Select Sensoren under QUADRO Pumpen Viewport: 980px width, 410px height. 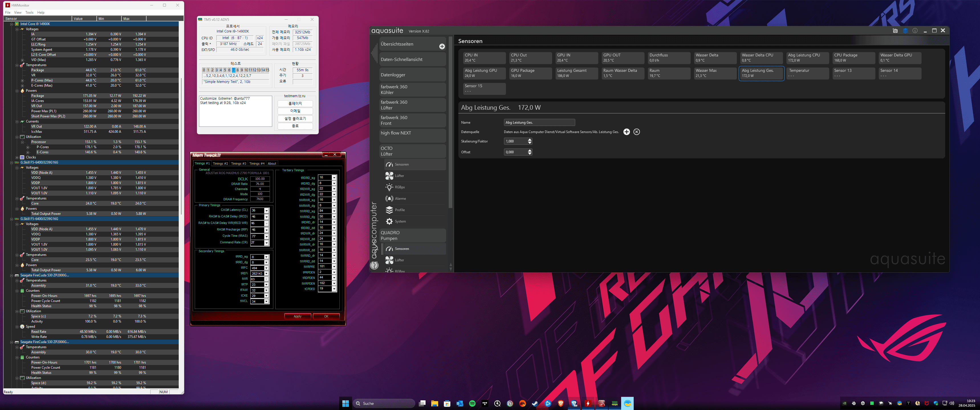[415, 249]
